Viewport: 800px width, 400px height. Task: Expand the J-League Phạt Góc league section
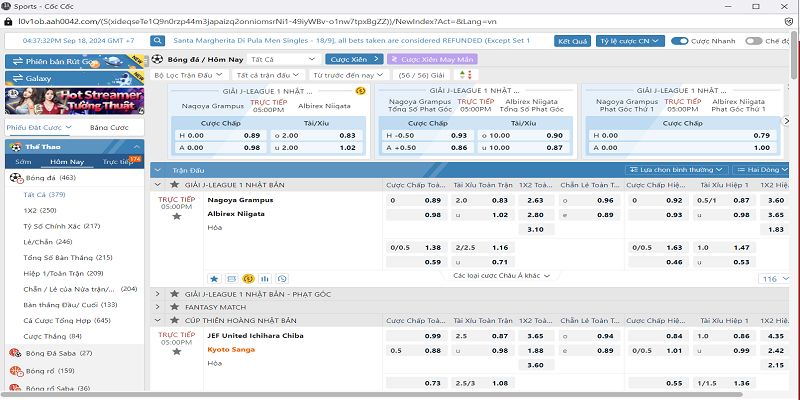coord(157,294)
